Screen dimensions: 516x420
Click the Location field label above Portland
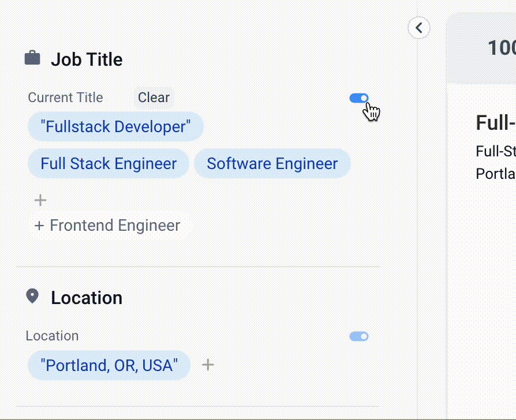(52, 336)
